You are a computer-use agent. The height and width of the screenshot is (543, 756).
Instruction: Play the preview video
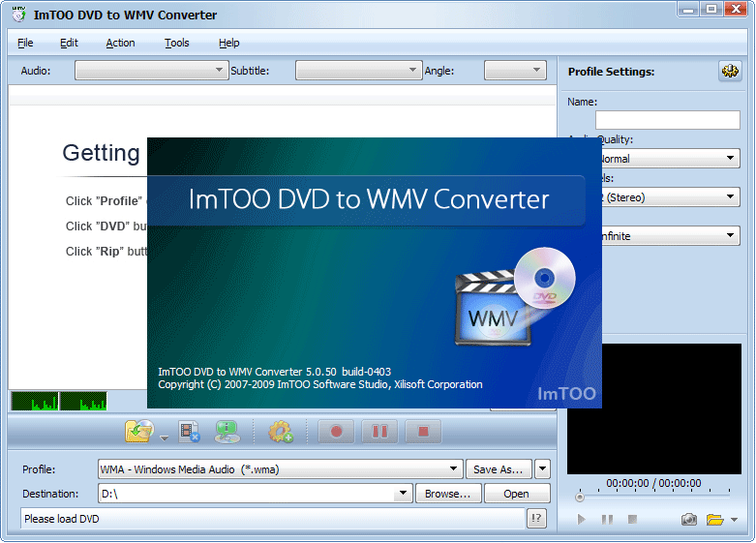pyautogui.click(x=581, y=520)
